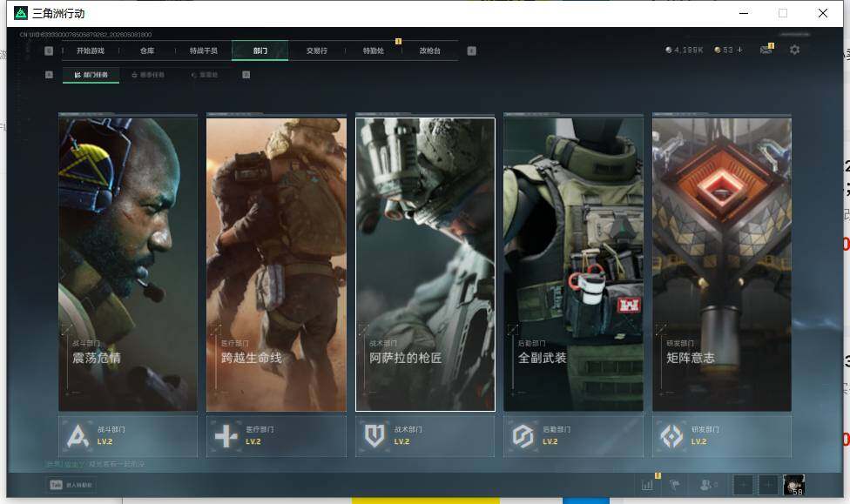Click the 后勤部门 LV.2 panel
This screenshot has width=850, height=504.
tap(574, 436)
